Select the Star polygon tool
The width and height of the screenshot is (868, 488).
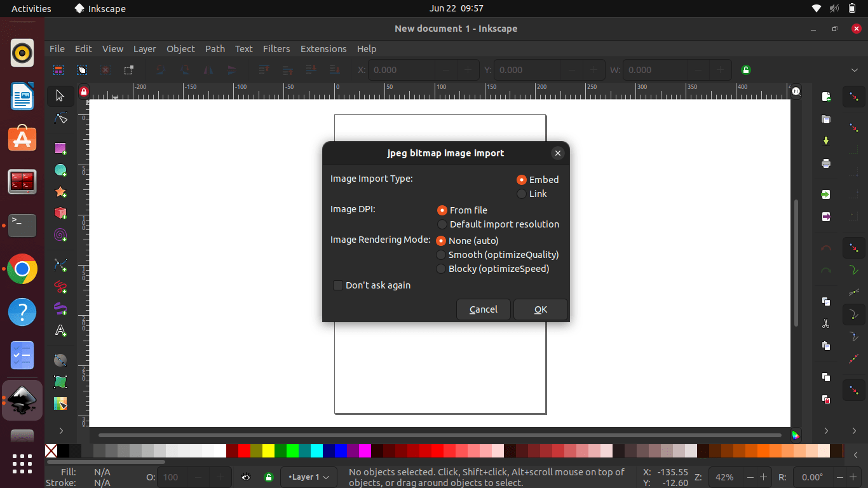coord(60,192)
